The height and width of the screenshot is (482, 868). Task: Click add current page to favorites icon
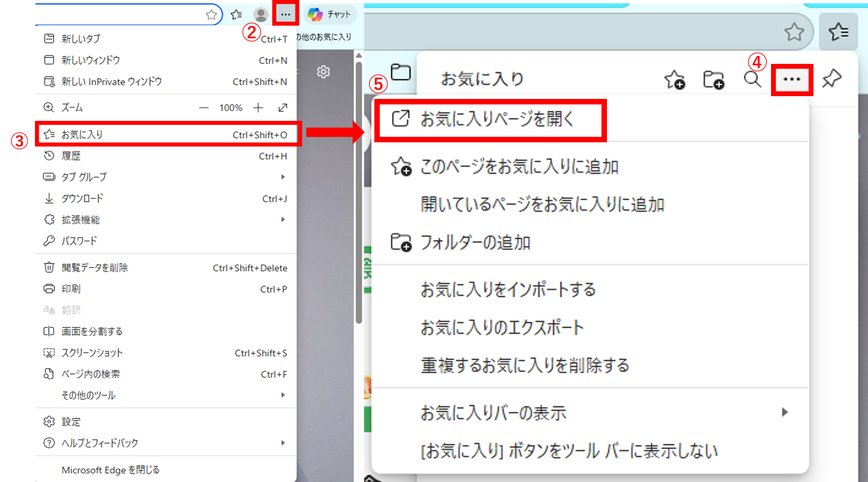(674, 80)
